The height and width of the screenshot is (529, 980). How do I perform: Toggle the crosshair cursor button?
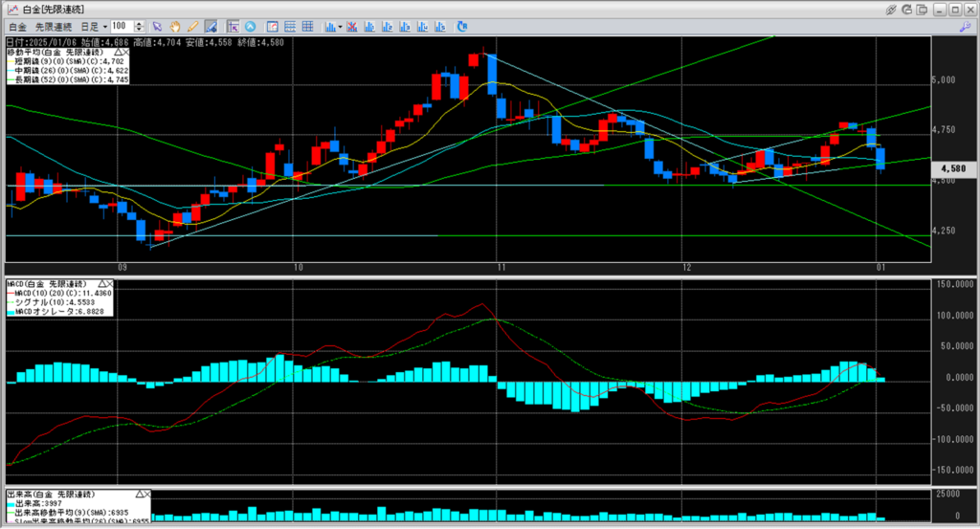(233, 26)
